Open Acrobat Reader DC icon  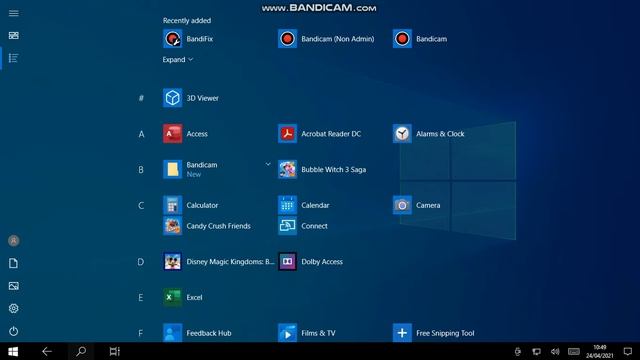pos(287,133)
